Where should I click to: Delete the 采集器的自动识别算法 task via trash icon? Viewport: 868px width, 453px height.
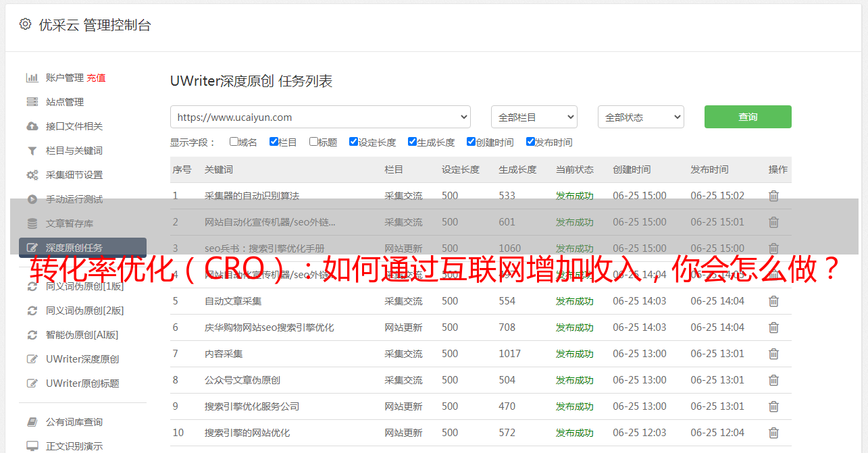coord(773,196)
